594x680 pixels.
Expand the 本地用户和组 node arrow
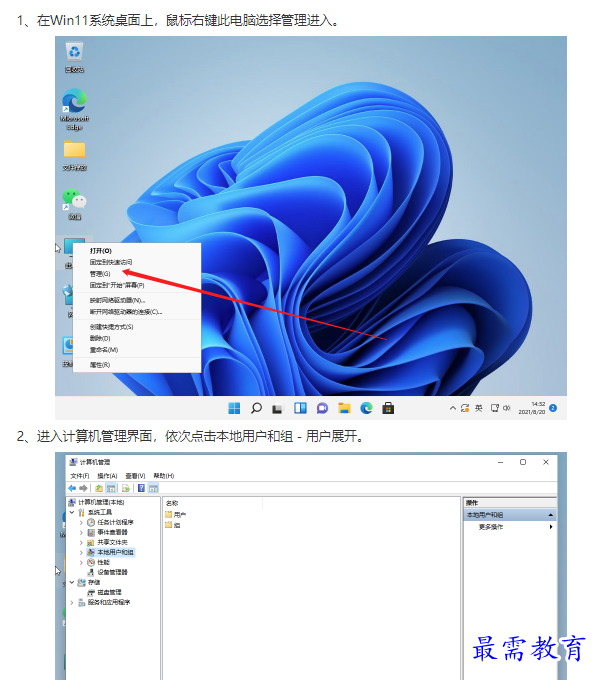tap(81, 552)
